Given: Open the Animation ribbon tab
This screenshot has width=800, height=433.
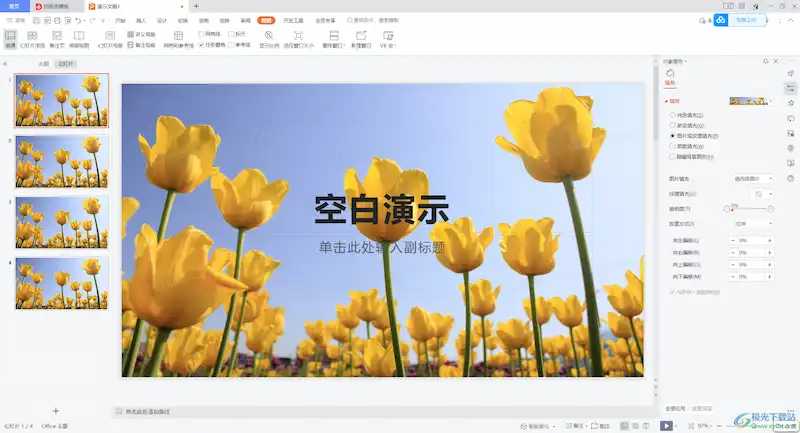Looking at the screenshot, I should [204, 20].
